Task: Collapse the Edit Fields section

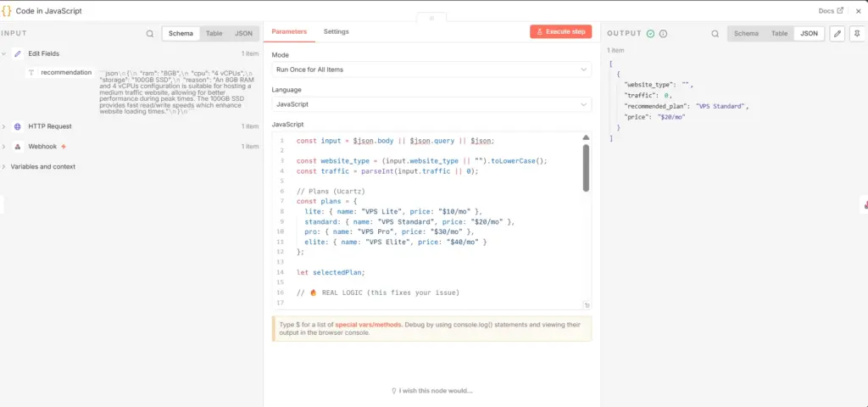Action: click(4, 53)
